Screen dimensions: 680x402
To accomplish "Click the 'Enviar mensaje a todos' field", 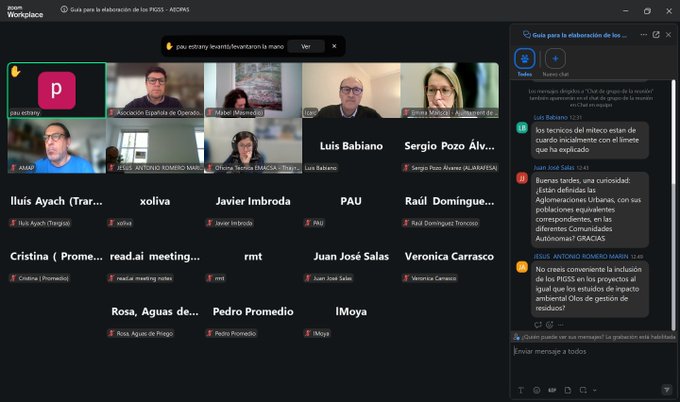I will [590, 351].
